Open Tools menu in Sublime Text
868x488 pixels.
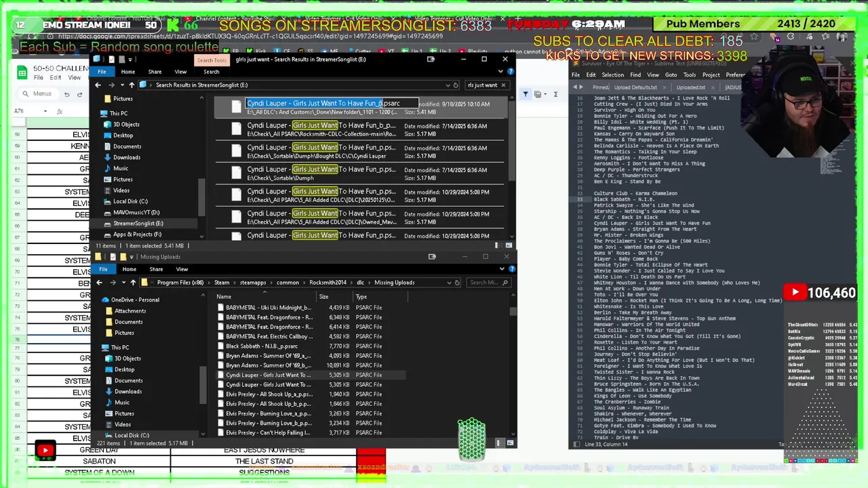pos(690,75)
